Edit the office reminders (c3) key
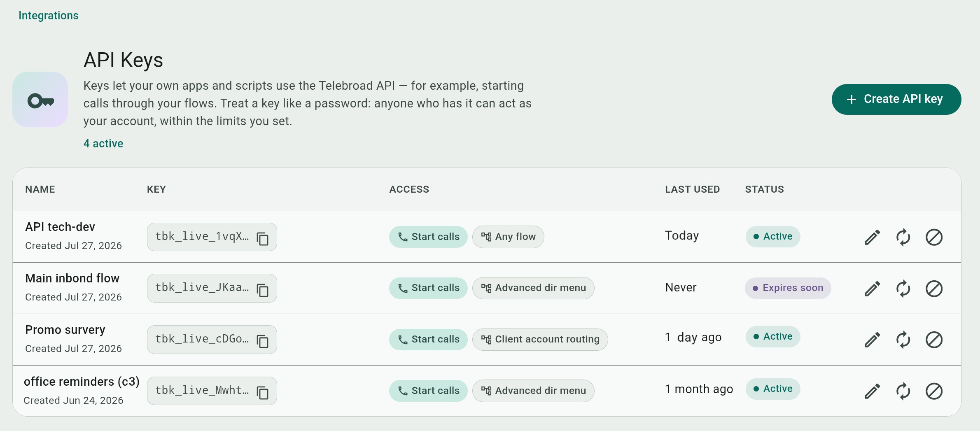This screenshot has width=980, height=431. tap(872, 391)
